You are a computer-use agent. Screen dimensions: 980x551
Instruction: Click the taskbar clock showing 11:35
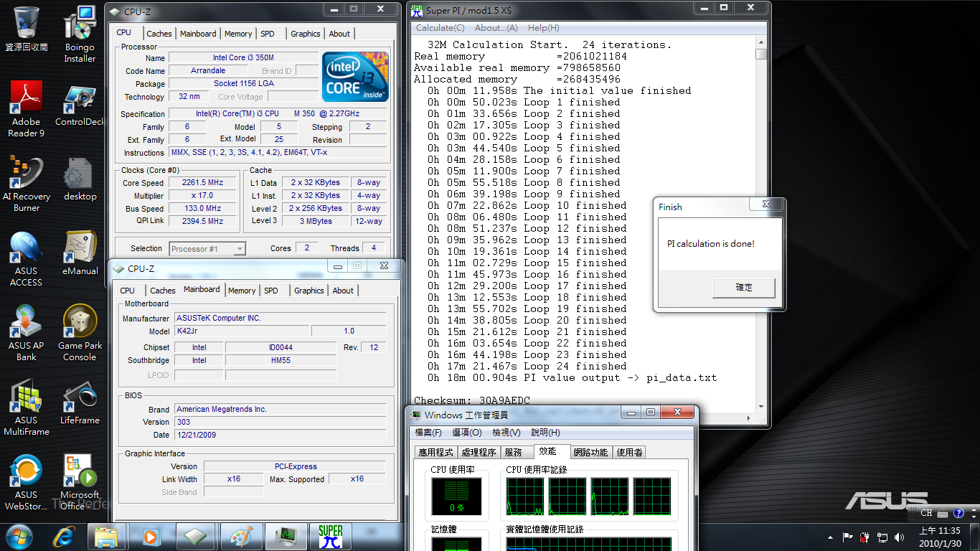pos(939,537)
